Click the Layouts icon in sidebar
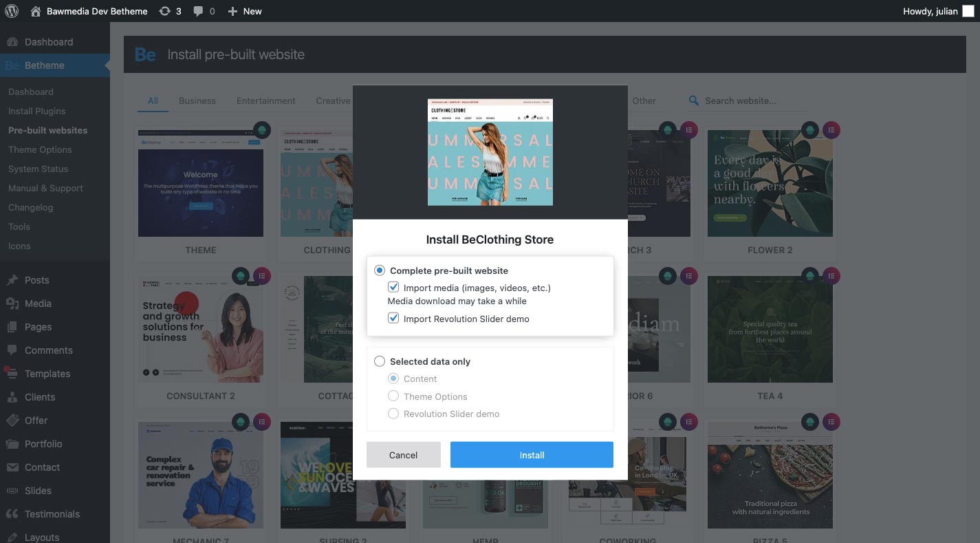980x543 pixels. (x=12, y=537)
